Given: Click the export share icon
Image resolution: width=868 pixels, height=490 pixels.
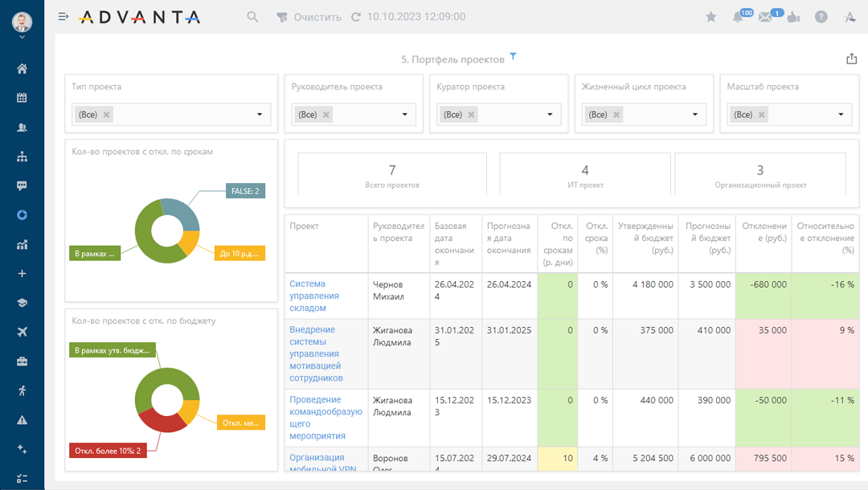Looking at the screenshot, I should pos(852,59).
